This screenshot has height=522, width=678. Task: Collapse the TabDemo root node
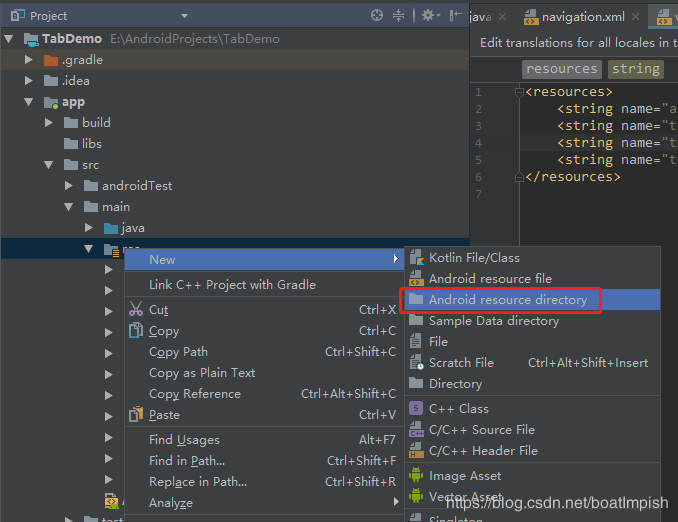click(8, 39)
